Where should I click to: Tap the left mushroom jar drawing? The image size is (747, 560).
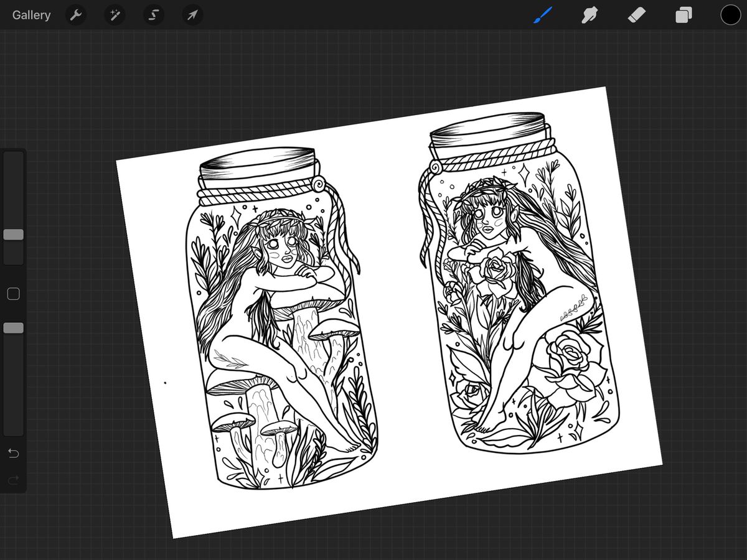tap(281, 319)
